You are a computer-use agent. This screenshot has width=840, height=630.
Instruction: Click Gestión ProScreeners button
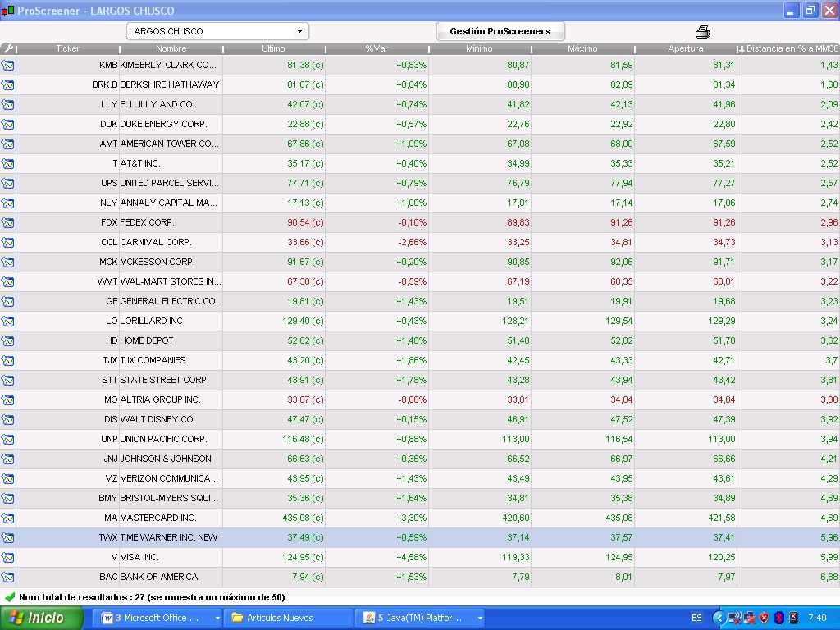point(500,31)
